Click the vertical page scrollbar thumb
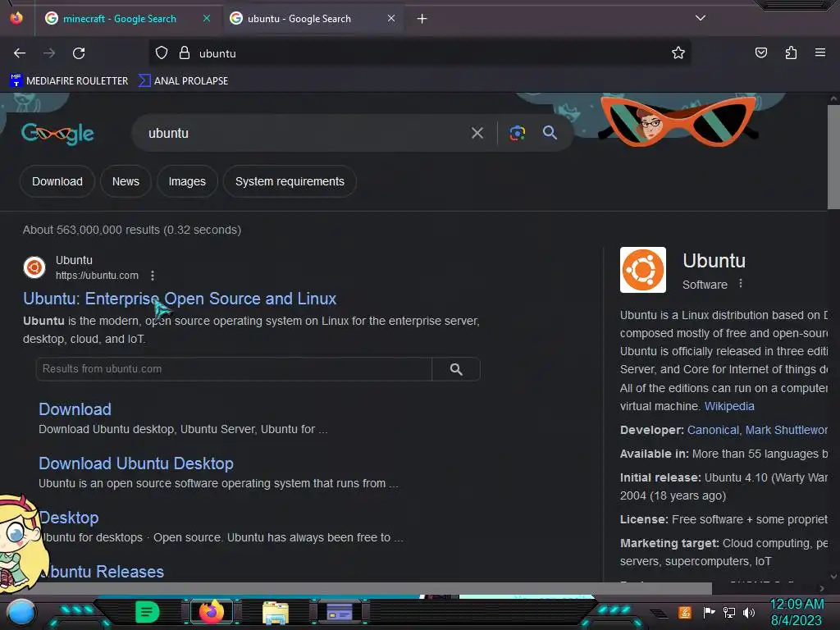Viewport: 840px width, 630px height. (833, 157)
